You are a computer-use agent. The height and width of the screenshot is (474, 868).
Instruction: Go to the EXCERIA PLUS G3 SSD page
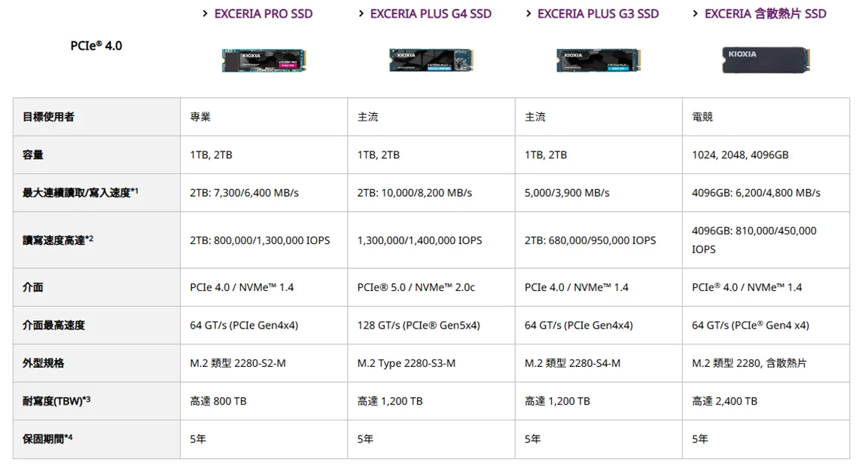(598, 14)
